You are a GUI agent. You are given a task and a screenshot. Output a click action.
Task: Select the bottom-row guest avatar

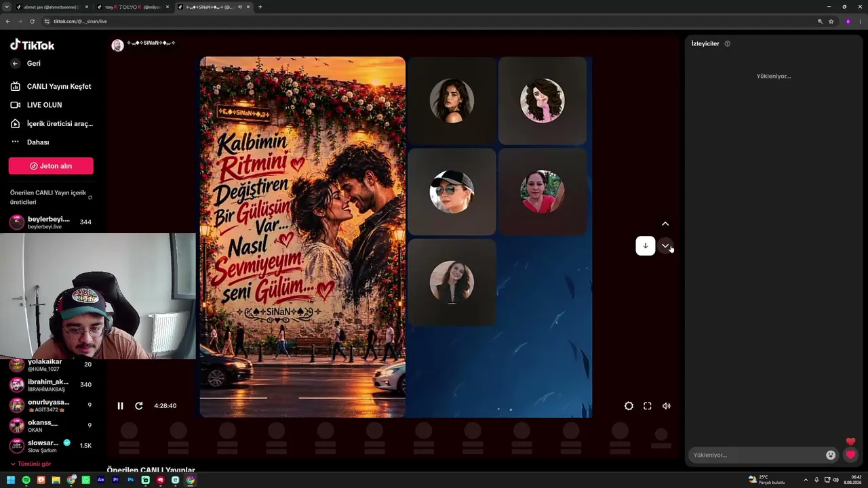tap(452, 282)
